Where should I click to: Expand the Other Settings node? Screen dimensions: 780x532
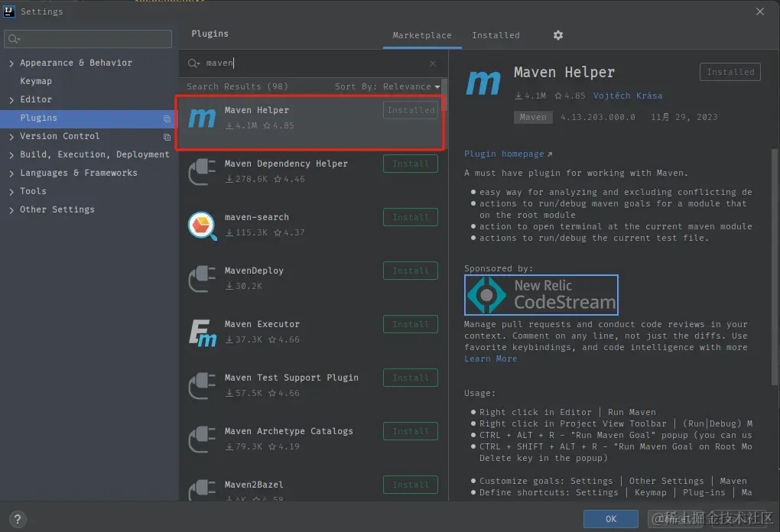point(11,210)
